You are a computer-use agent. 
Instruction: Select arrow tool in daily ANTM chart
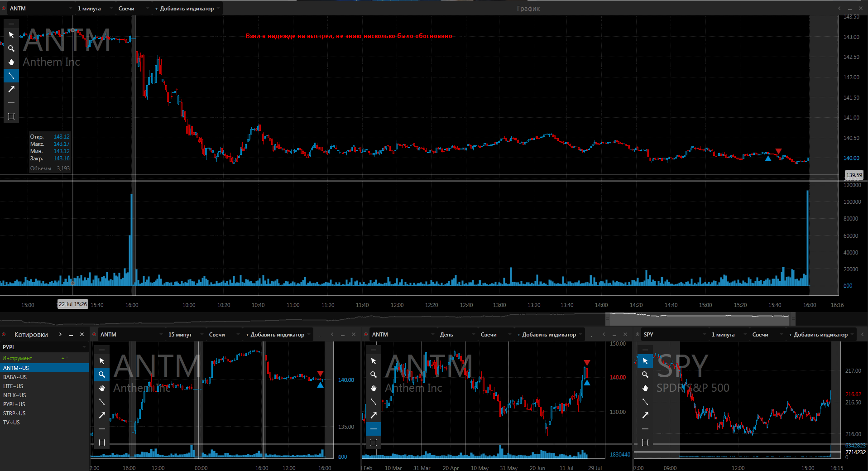pyautogui.click(x=374, y=415)
